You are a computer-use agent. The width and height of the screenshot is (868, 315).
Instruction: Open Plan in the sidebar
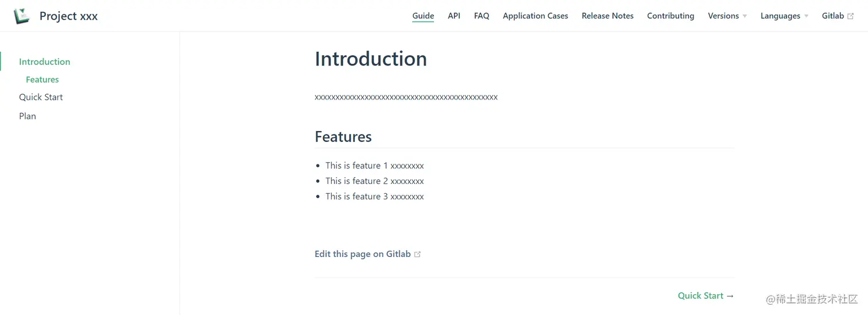point(28,116)
